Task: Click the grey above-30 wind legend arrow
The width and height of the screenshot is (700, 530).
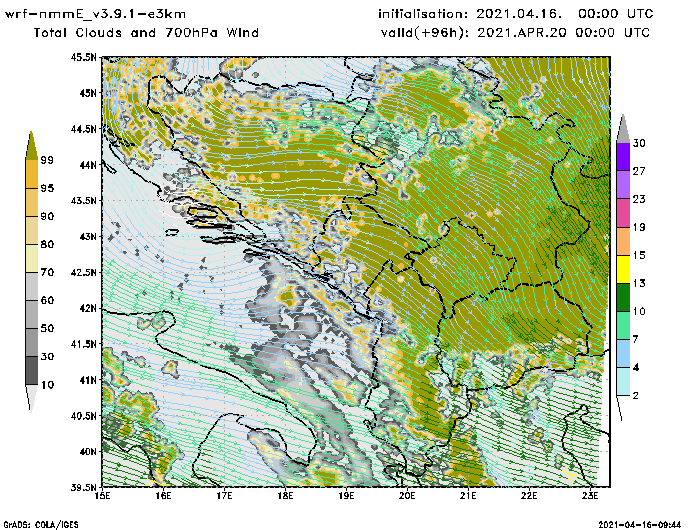Action: [623, 129]
